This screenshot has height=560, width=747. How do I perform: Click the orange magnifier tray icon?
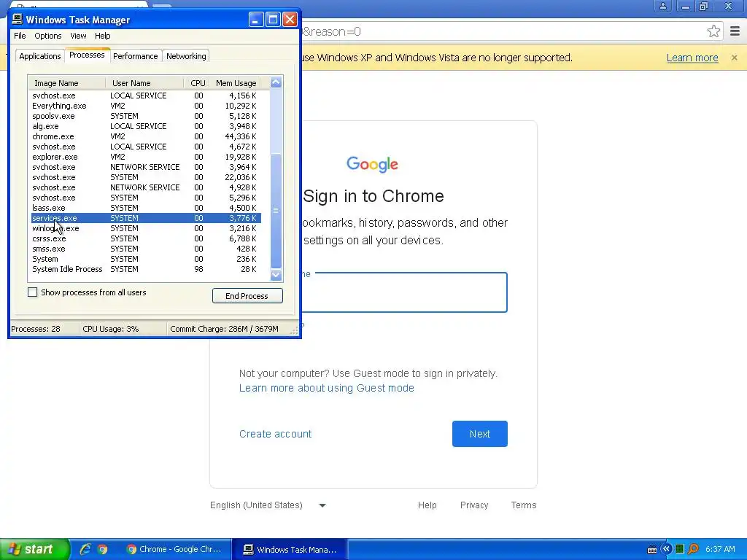pos(693,549)
